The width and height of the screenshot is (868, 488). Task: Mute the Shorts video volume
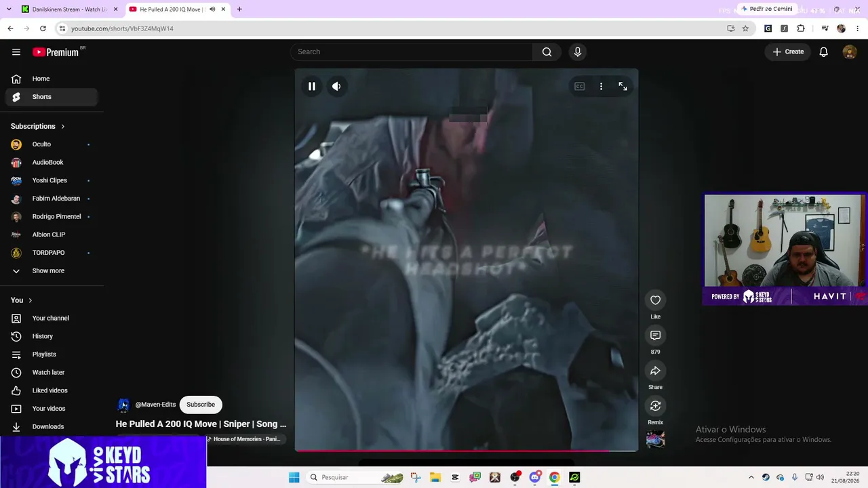pos(336,86)
